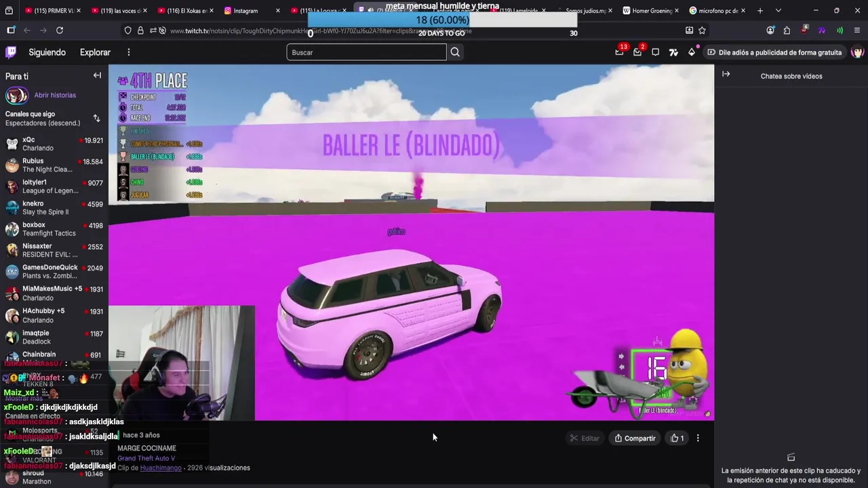Bookmark this page with the star
The image size is (868, 488).
pyautogui.click(x=702, y=30)
